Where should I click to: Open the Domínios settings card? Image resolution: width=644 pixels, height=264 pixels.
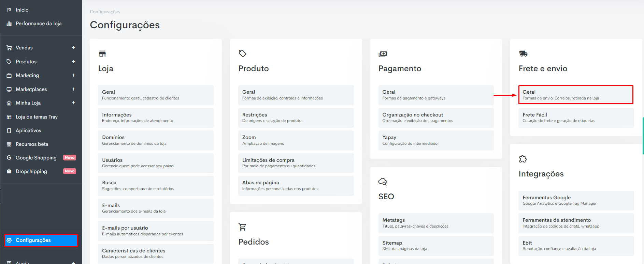click(156, 140)
